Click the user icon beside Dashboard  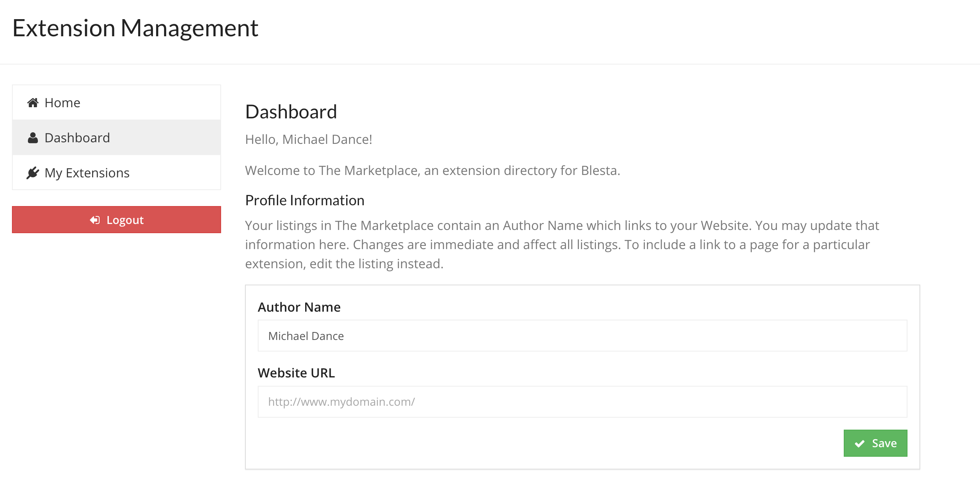click(33, 138)
